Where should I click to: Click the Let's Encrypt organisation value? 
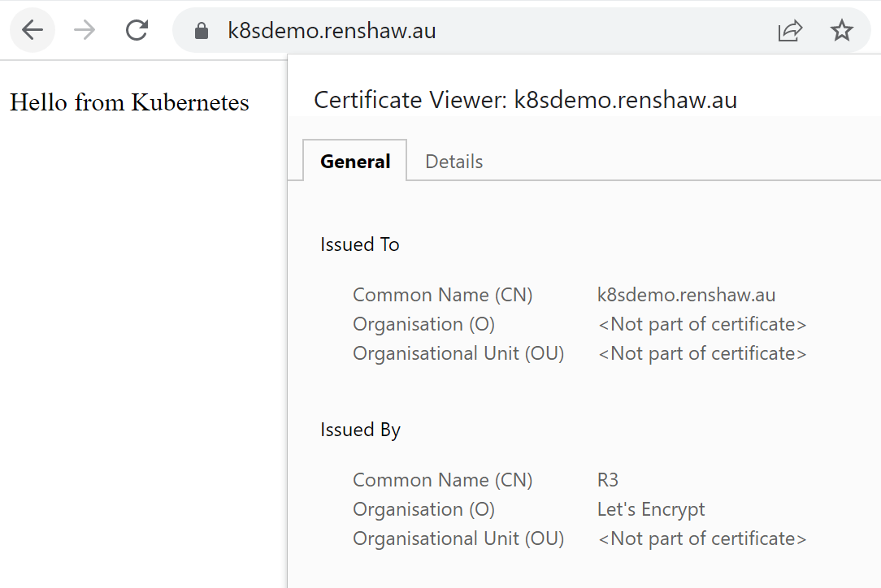(x=651, y=509)
